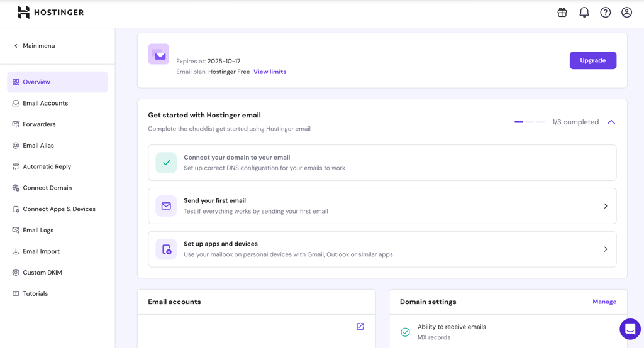Open the help question mark icon
Screen dimensions: 644x348
pyautogui.click(x=606, y=13)
